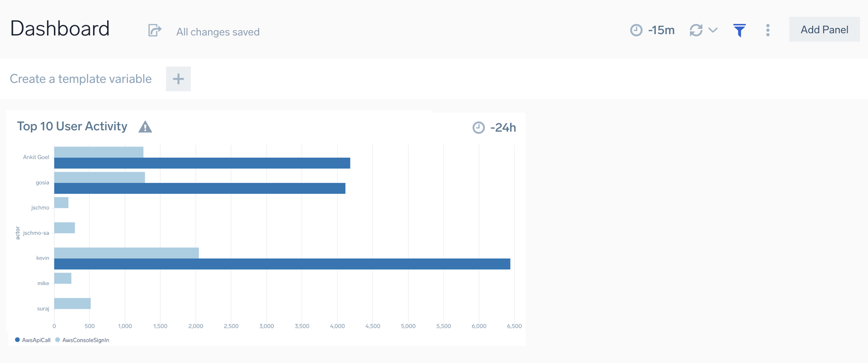868x363 pixels.
Task: Click suraj's light blue AwsConsoleSignIn bar
Action: 72,304
